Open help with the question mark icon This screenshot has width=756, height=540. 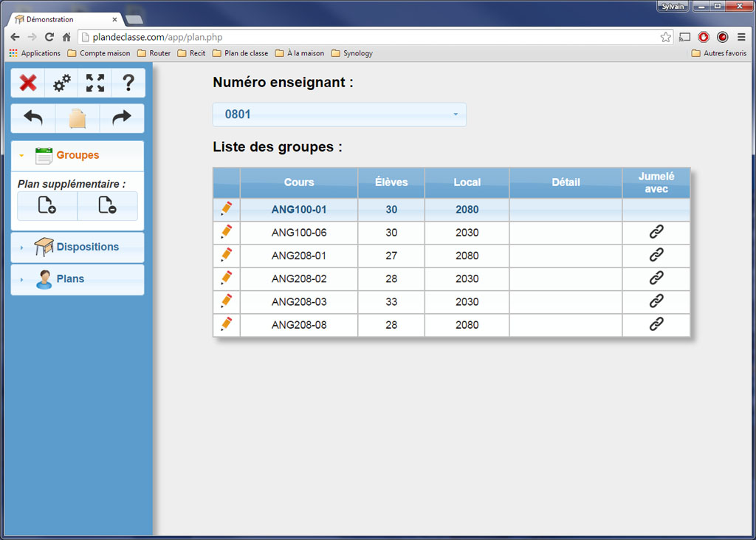tap(128, 83)
